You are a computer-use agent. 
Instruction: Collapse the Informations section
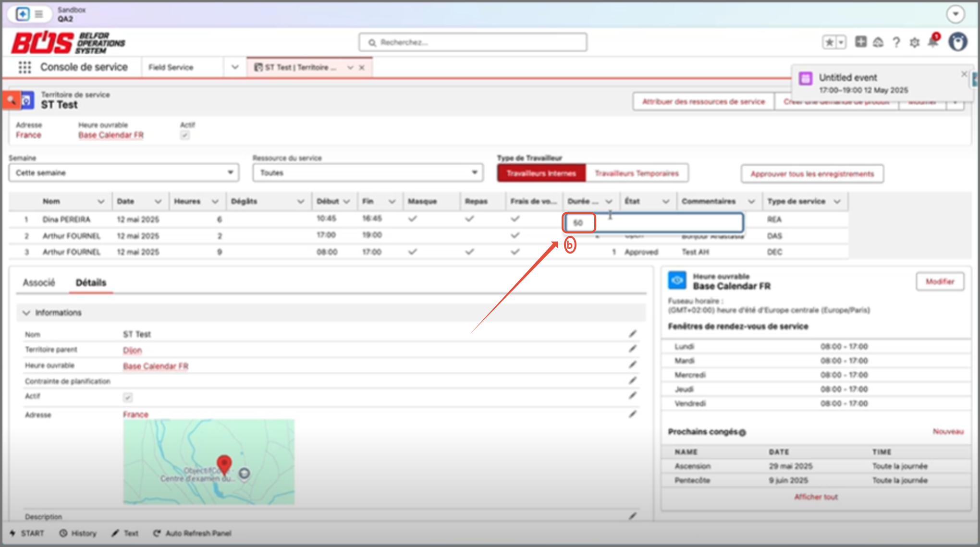pyautogui.click(x=26, y=313)
